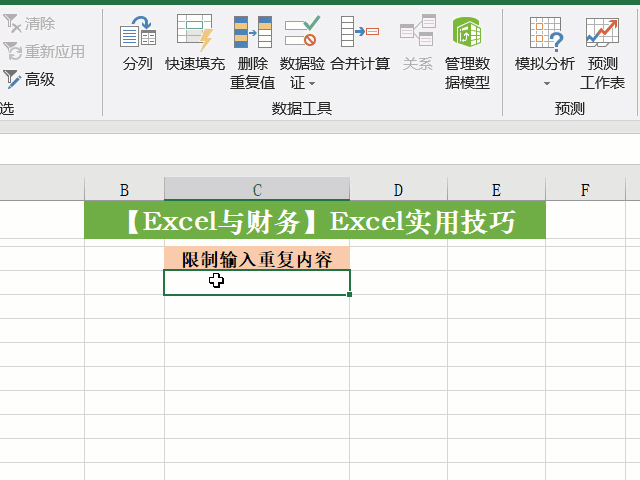Image resolution: width=640 pixels, height=480 pixels.
Task: Click the Consolidate (合并计算) icon
Action: click(360, 31)
